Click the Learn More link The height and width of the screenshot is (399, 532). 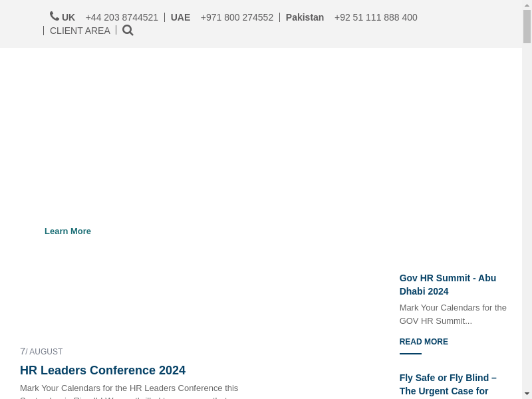[x=68, y=231]
